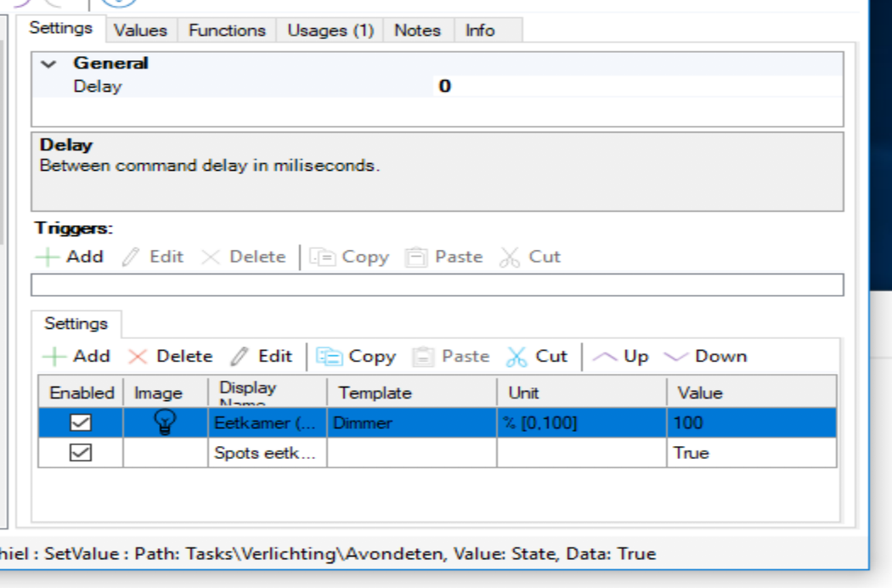Open the Functions tab
Image resolution: width=892 pixels, height=588 pixels.
tap(227, 31)
